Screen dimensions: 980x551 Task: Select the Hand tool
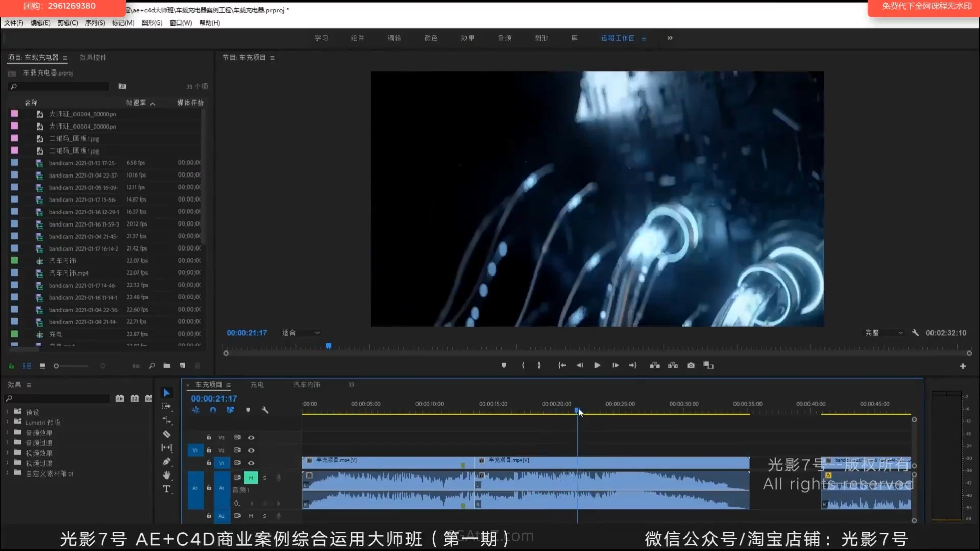click(166, 475)
